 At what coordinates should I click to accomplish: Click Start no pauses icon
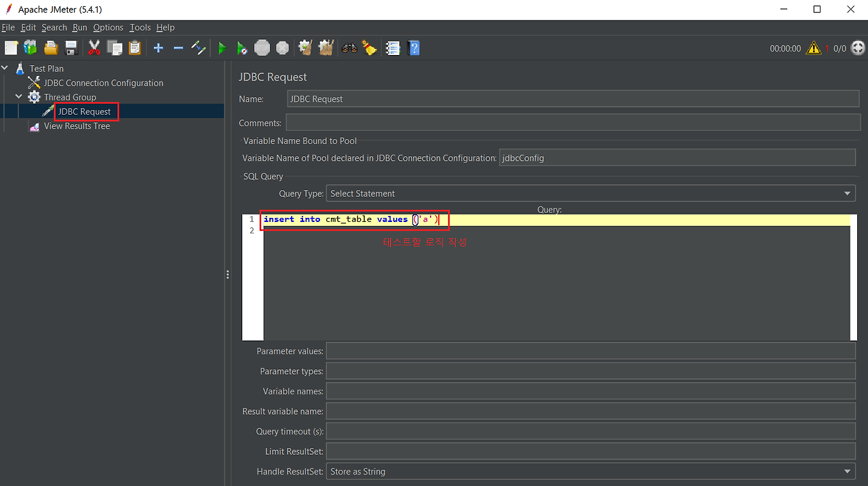242,48
